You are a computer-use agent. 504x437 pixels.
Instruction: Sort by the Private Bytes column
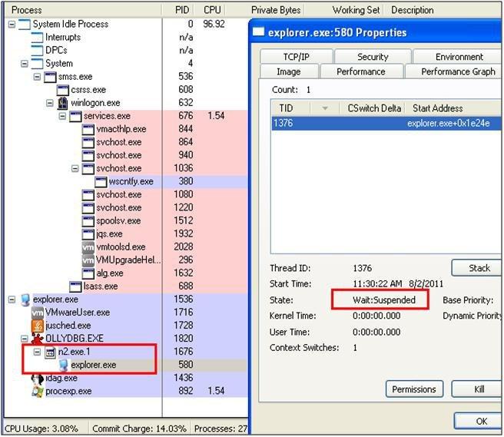click(x=266, y=10)
